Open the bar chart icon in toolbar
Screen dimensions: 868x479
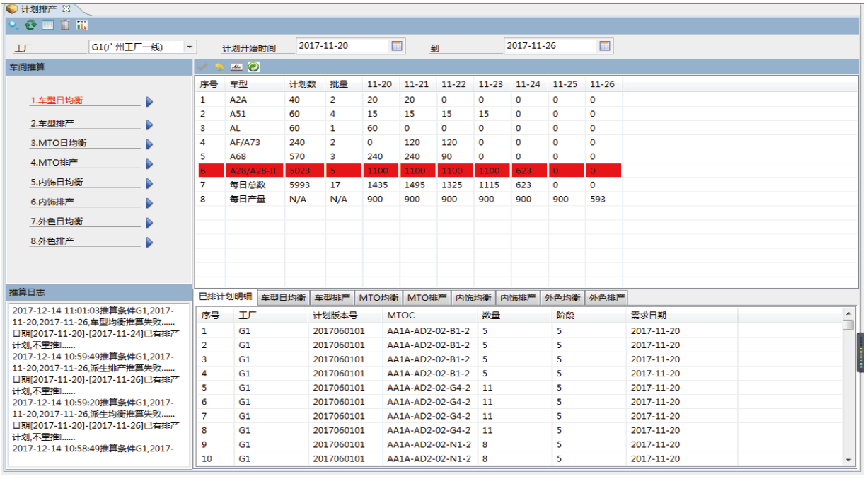click(82, 25)
